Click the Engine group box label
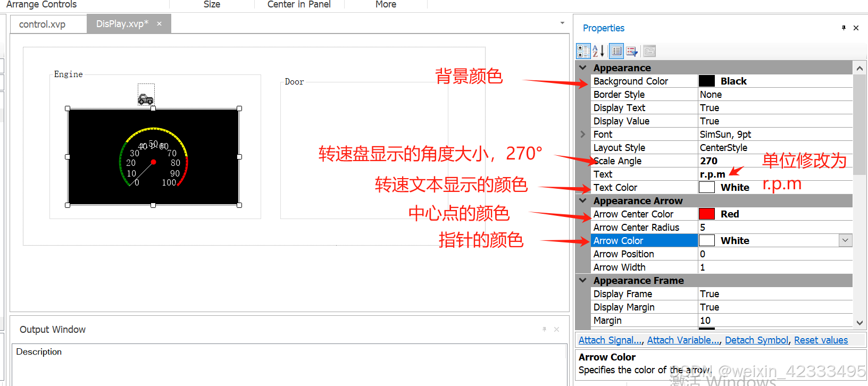The height and width of the screenshot is (386, 868). click(68, 74)
